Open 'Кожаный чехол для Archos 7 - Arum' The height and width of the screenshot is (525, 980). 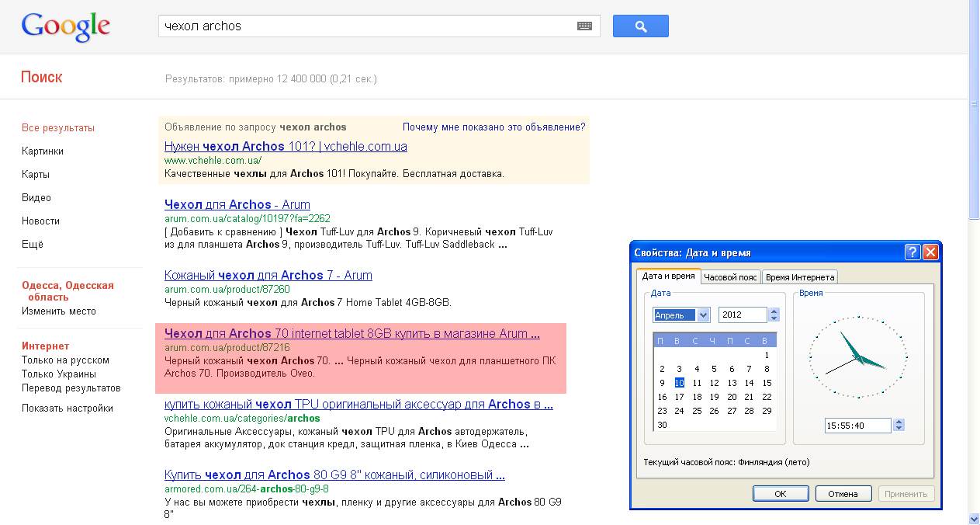(x=268, y=275)
